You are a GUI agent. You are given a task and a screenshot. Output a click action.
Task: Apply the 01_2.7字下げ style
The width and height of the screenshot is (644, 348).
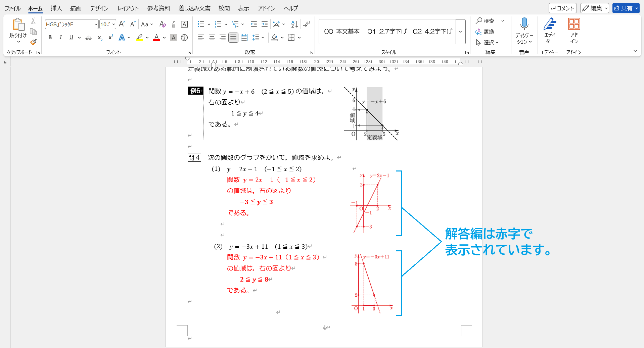point(387,32)
